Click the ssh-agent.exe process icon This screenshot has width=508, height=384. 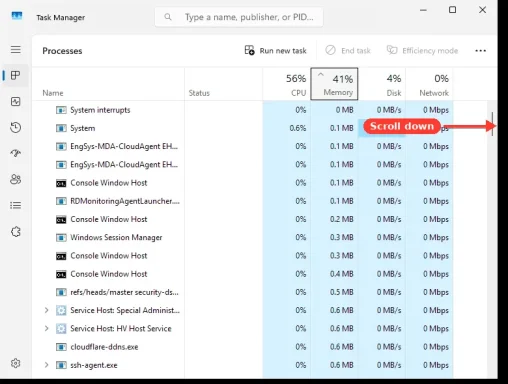coord(61,365)
